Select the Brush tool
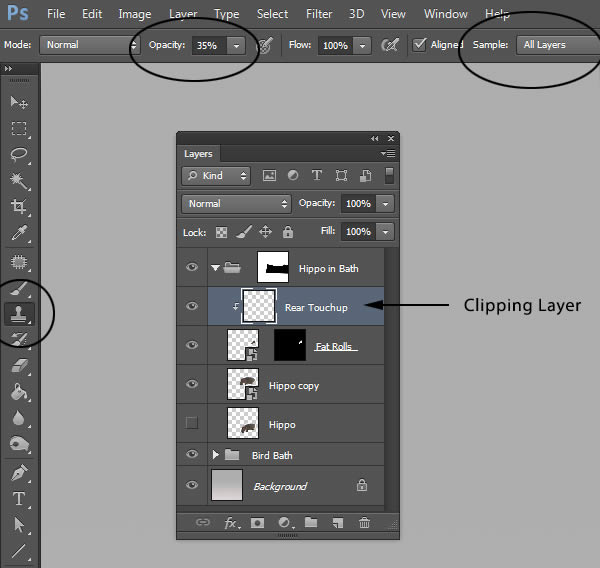This screenshot has width=600, height=568. click(19, 289)
